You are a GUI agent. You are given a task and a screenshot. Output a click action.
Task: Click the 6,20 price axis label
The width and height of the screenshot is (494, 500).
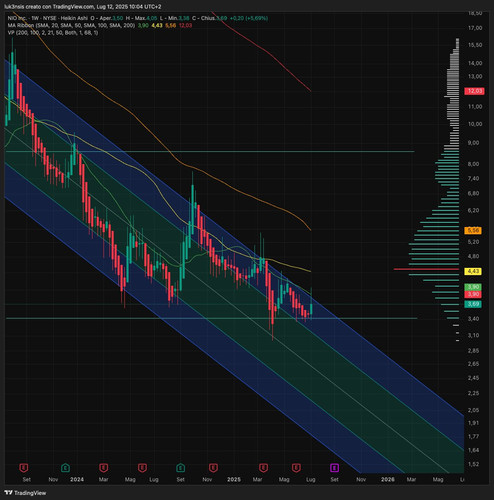473,210
